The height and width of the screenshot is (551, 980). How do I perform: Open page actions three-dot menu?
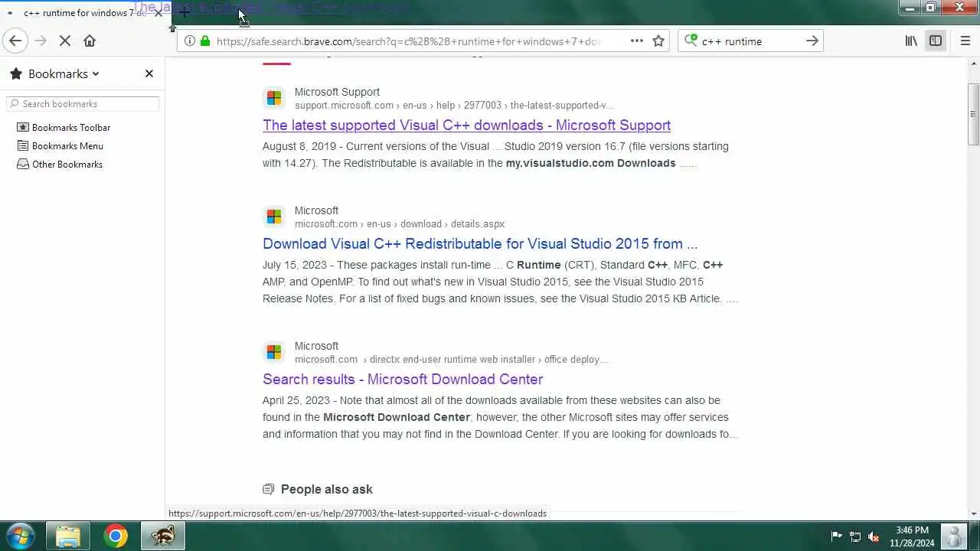point(637,41)
